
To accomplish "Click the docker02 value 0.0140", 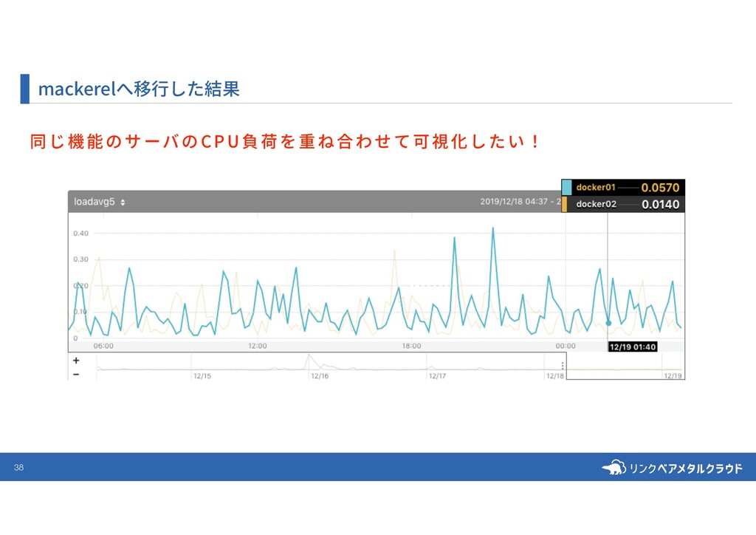I will (660, 205).
